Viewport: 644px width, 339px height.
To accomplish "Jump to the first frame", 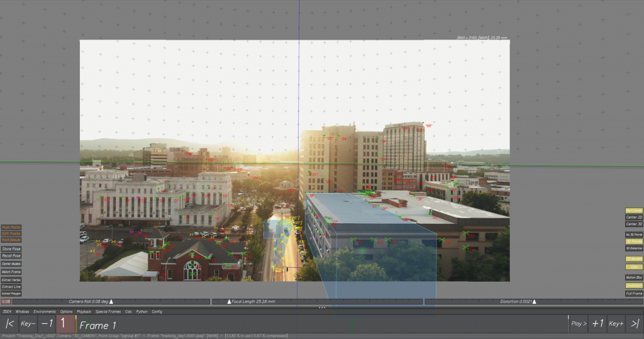I will point(9,325).
